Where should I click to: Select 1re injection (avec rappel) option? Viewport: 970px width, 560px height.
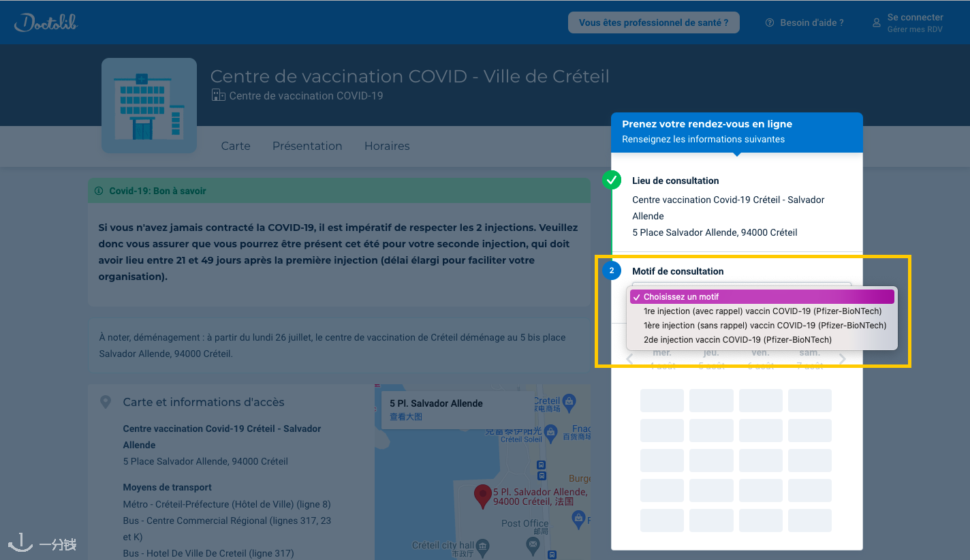tap(762, 311)
